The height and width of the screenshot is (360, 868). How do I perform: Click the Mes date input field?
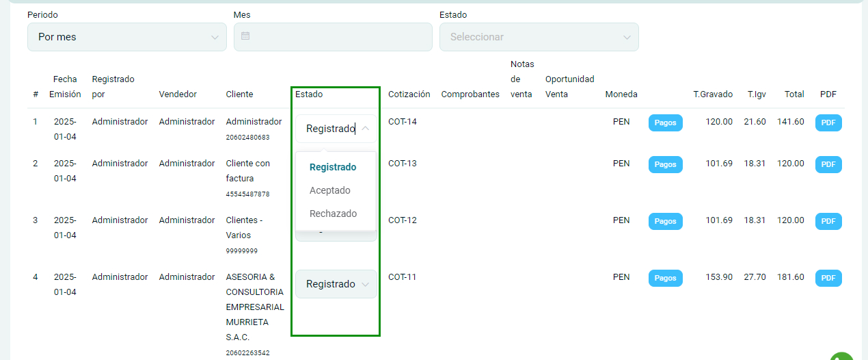(333, 37)
